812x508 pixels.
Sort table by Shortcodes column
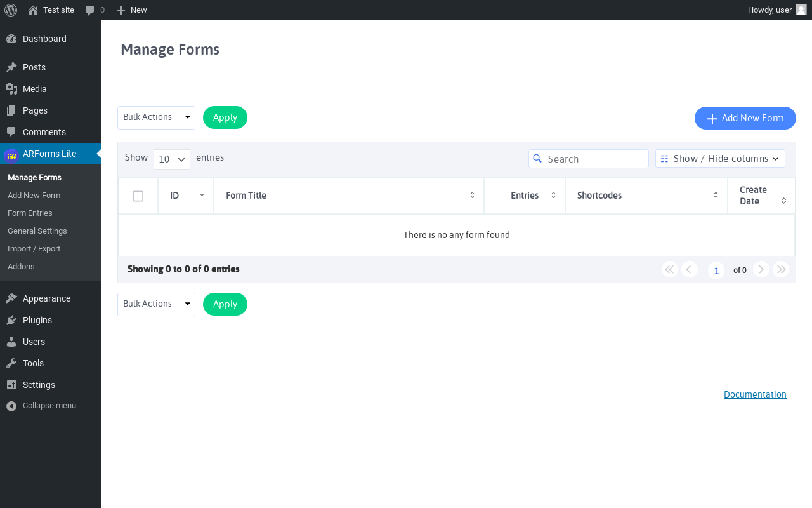tap(646, 196)
